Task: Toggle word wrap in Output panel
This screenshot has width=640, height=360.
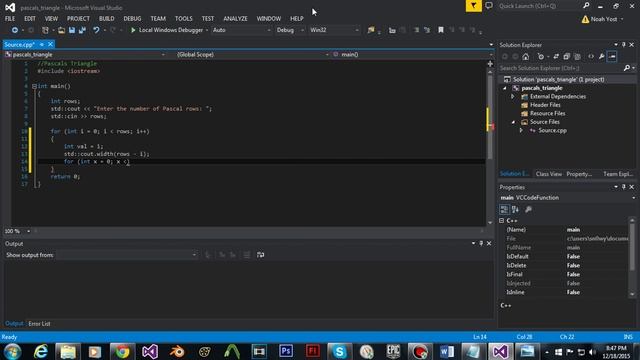Action: (x=260, y=255)
